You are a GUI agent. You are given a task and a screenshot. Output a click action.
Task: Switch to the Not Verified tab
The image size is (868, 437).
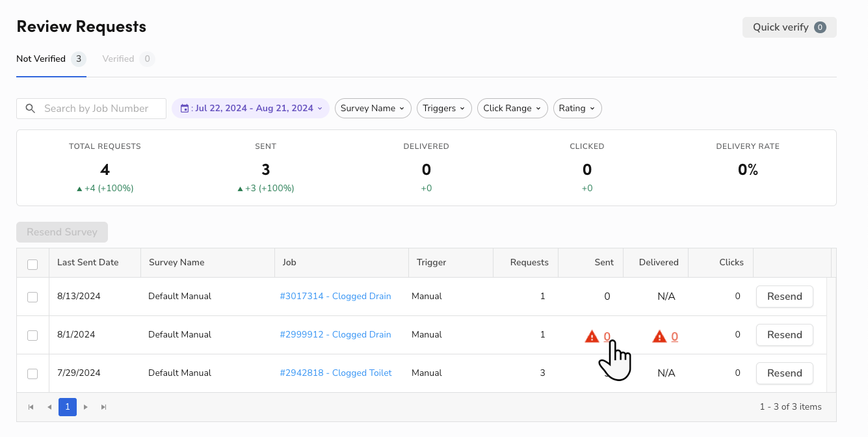(51, 59)
